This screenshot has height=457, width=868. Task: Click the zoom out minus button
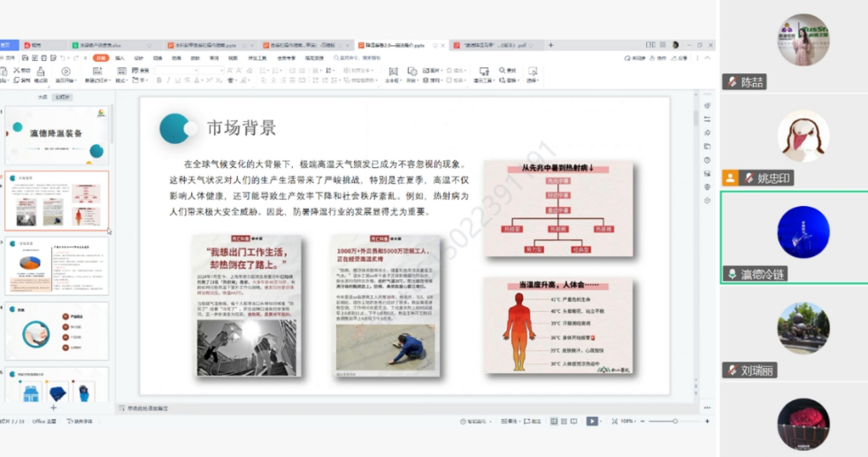click(642, 421)
